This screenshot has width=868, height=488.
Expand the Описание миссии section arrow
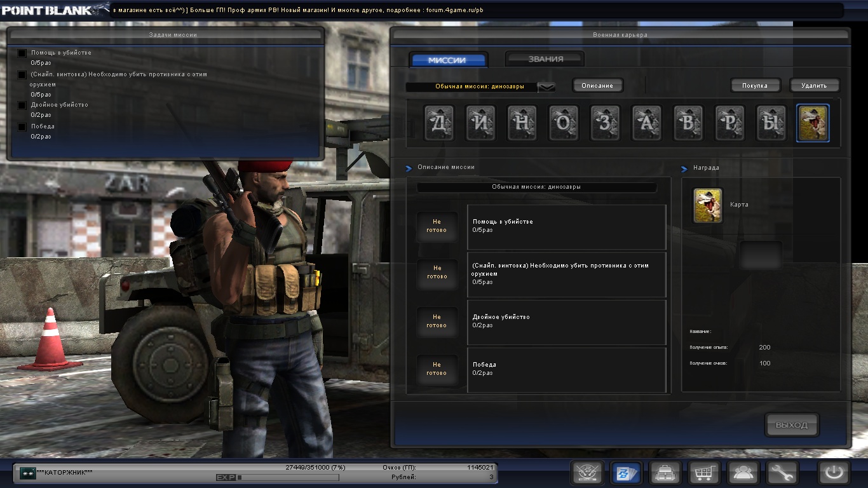(x=409, y=168)
